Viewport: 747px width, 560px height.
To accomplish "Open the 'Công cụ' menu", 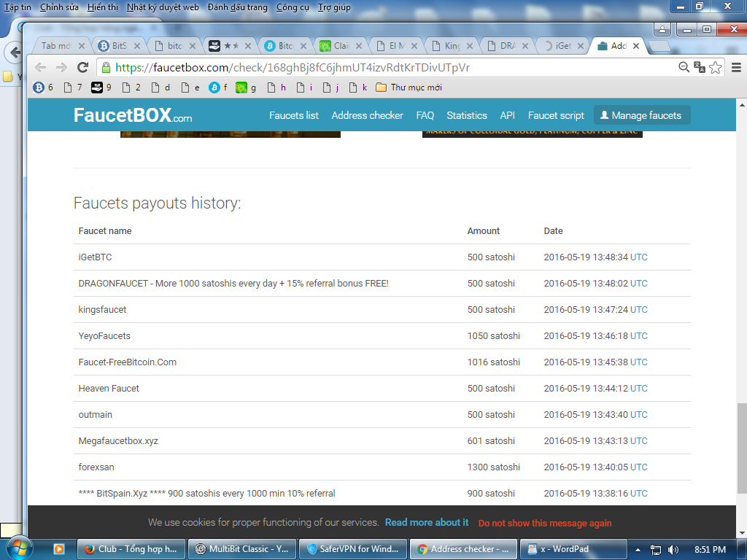I will coord(293,7).
